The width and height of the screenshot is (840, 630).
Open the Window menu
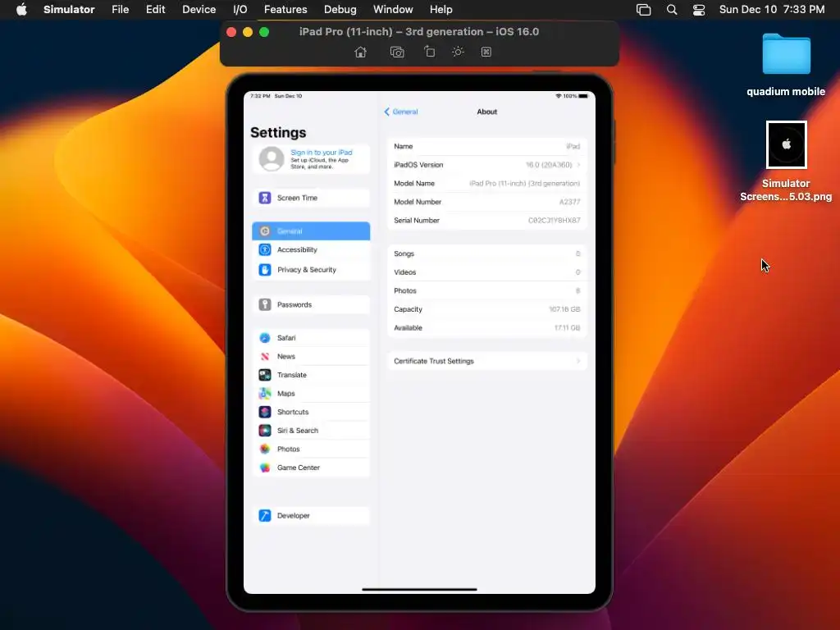click(x=393, y=9)
